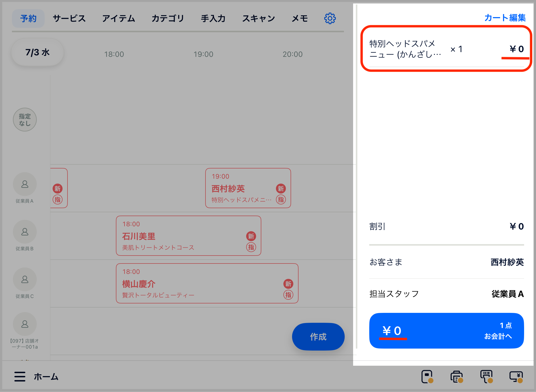Tap the card reader status icon
Viewport: 536px width, 392px height.
click(x=427, y=377)
